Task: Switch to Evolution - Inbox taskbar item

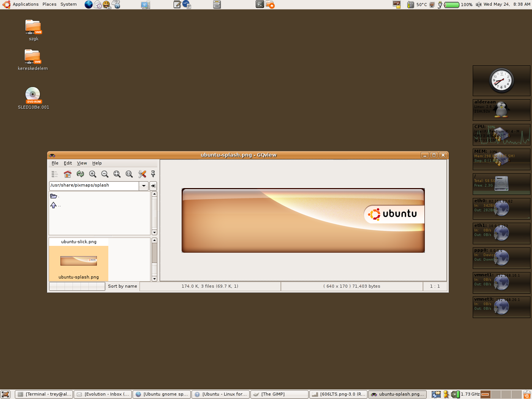Action: (x=103, y=394)
